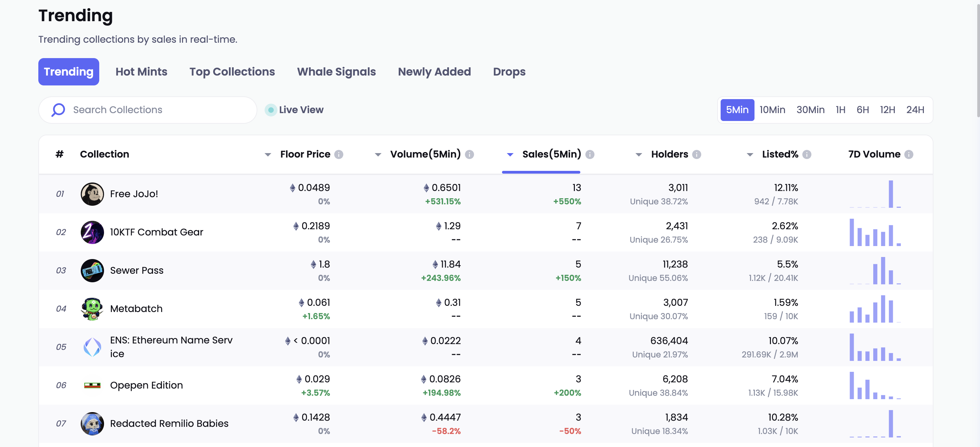The width and height of the screenshot is (980, 447).
Task: Click the search magnifier icon
Action: (58, 110)
